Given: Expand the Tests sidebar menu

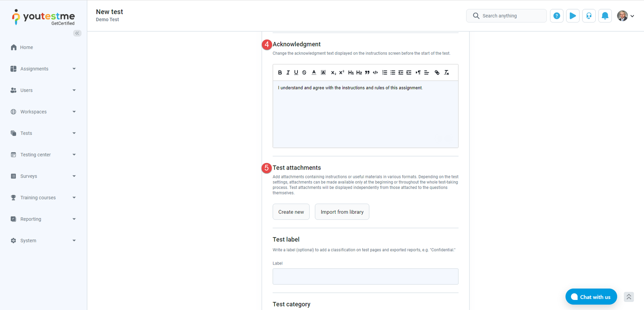Looking at the screenshot, I should pos(43,133).
